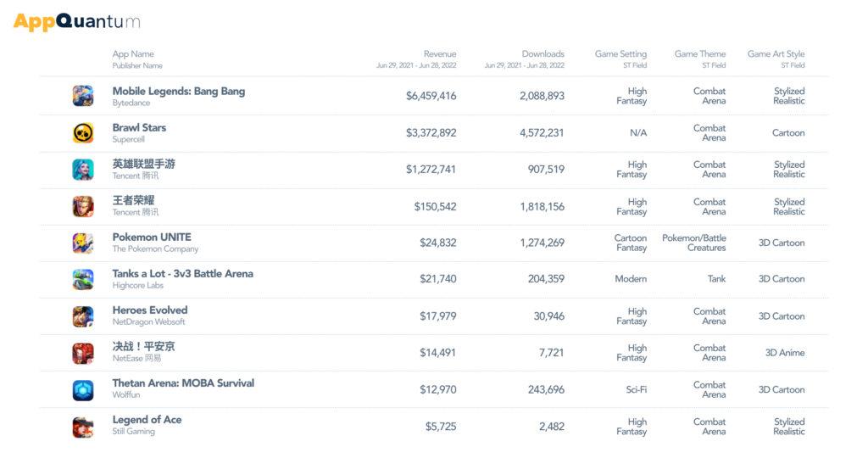868x458 pixels.
Task: Click the 1,818,156 downloads value
Action: pos(542,207)
